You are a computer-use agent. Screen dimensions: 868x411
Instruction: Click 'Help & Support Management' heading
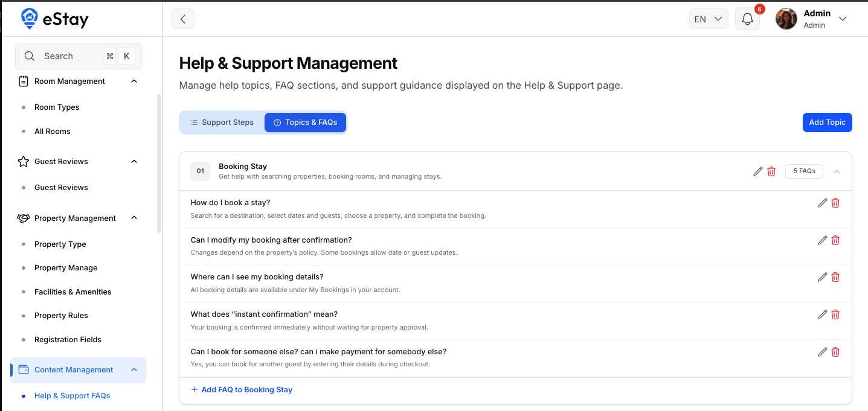pyautogui.click(x=288, y=63)
